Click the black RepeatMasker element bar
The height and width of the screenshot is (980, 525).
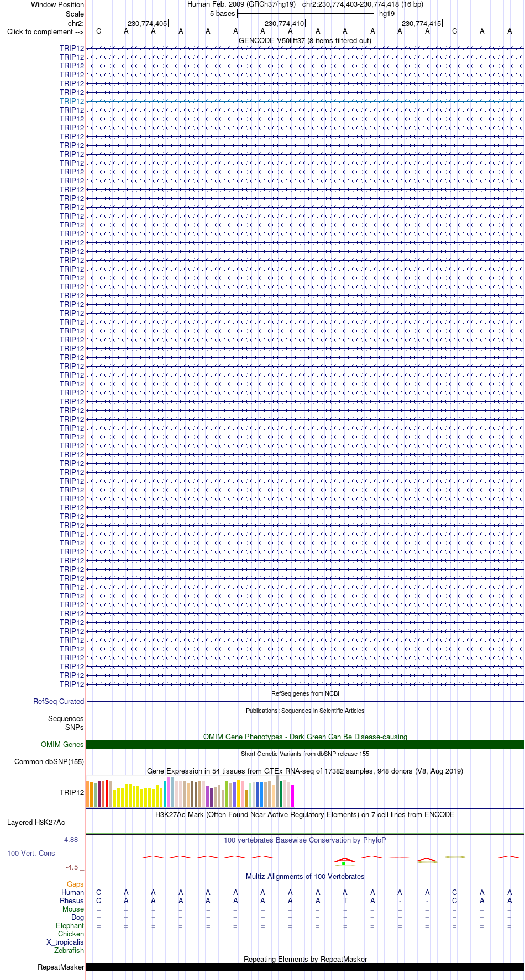305,967
